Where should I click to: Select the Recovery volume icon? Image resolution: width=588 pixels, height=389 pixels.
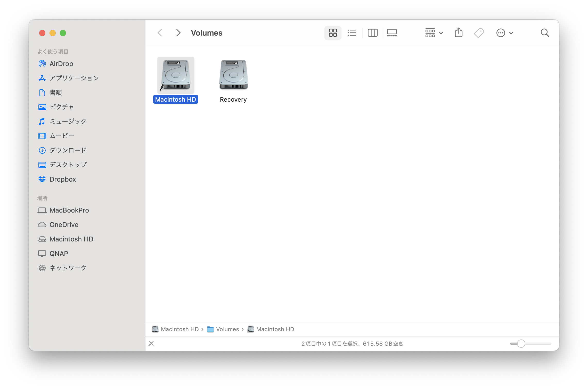click(x=233, y=75)
